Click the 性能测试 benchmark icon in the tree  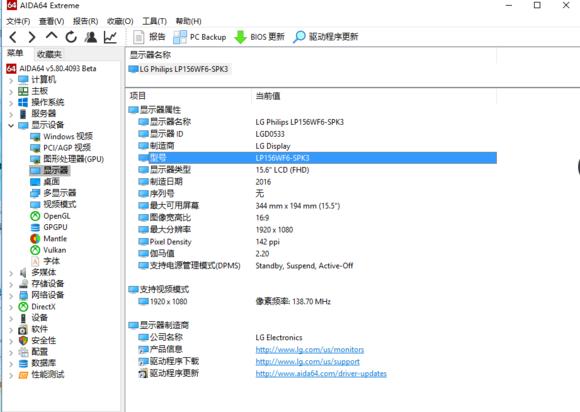[23, 375]
